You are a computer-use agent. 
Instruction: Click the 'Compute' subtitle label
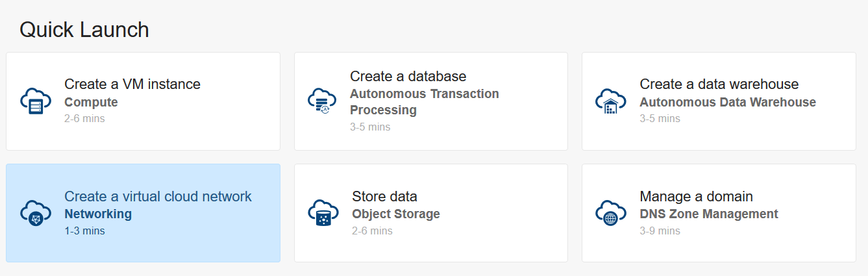91,102
